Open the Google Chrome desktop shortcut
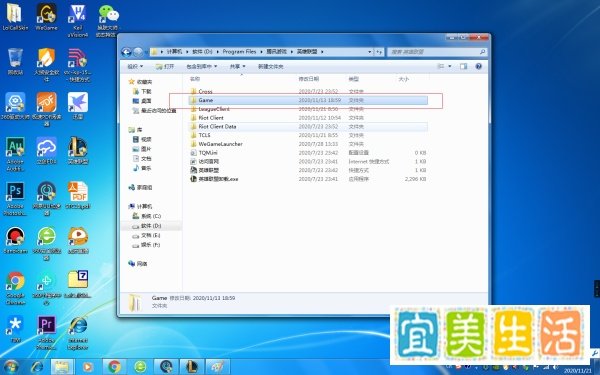Screen dimensions: 600x375 point(15,288)
